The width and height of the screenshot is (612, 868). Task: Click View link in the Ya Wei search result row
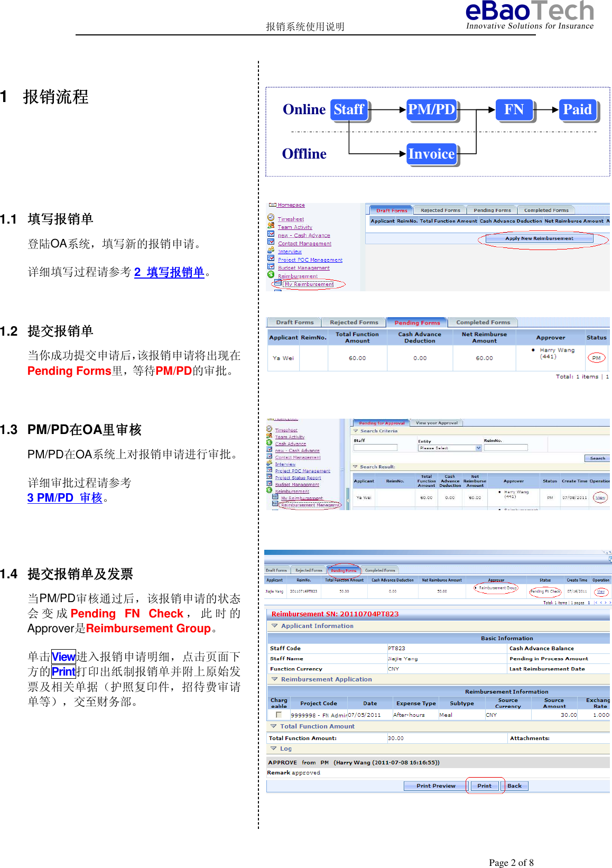[x=600, y=497]
